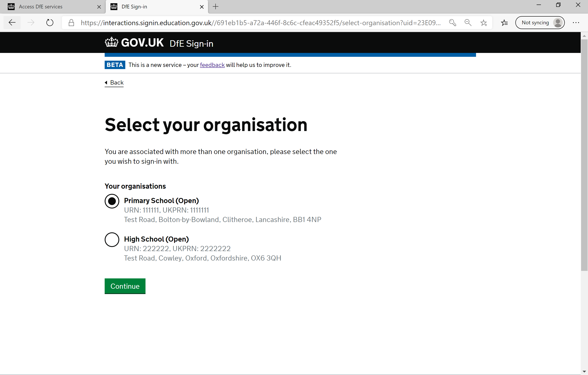Open a new browser tab
The image size is (588, 375).
[215, 7]
